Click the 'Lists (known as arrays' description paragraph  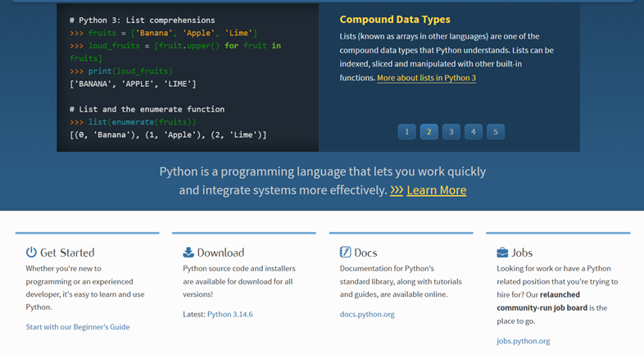click(447, 57)
